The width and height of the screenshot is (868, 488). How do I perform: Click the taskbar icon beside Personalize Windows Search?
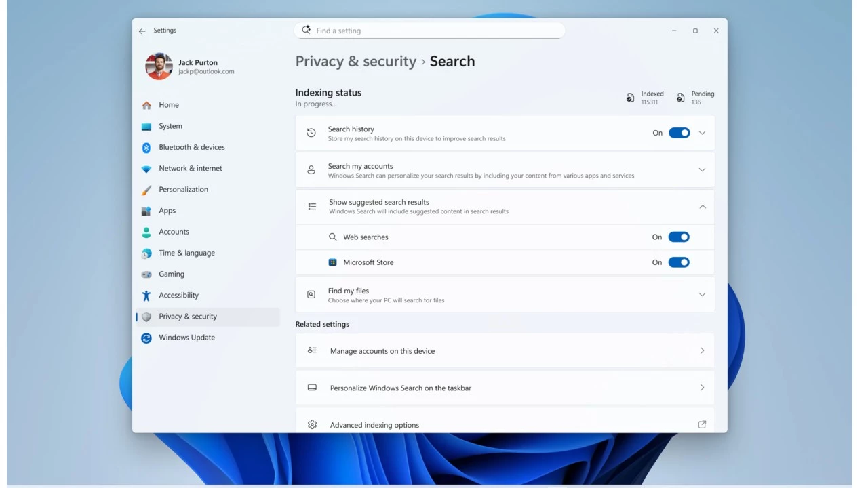point(312,388)
